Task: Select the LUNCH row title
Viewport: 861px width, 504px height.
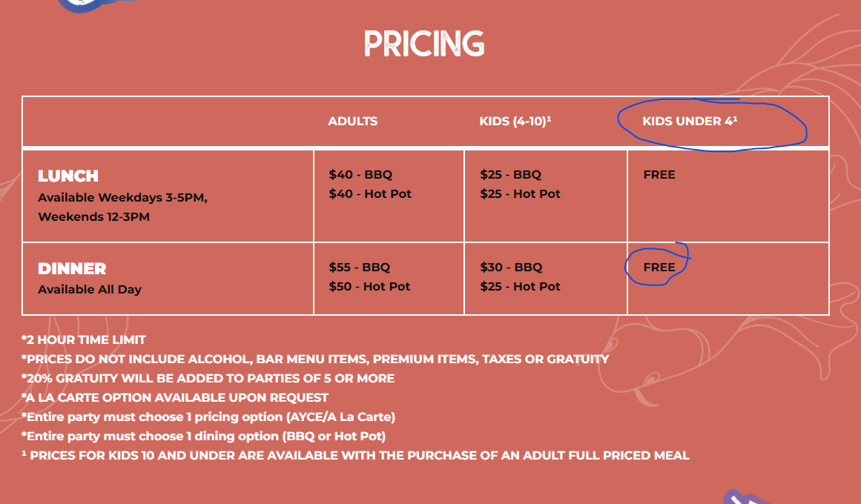Action: pyautogui.click(x=68, y=176)
